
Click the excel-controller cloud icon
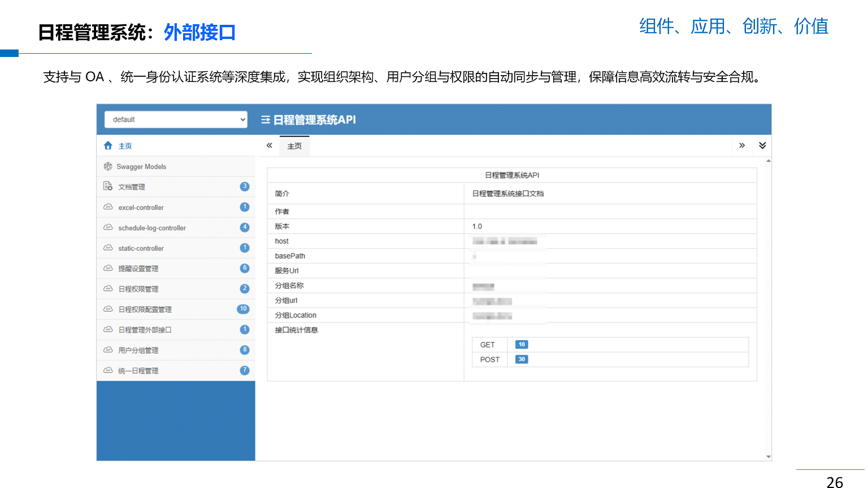click(108, 207)
